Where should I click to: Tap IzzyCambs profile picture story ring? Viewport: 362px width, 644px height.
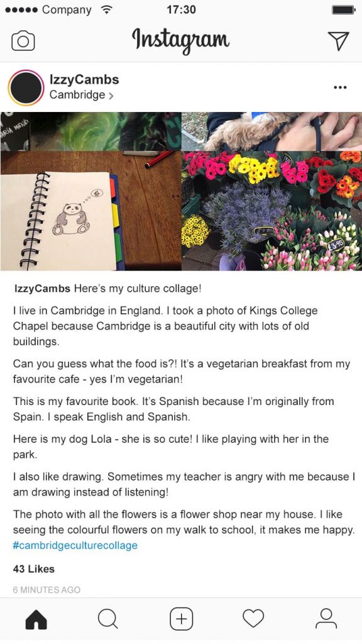pos(26,87)
